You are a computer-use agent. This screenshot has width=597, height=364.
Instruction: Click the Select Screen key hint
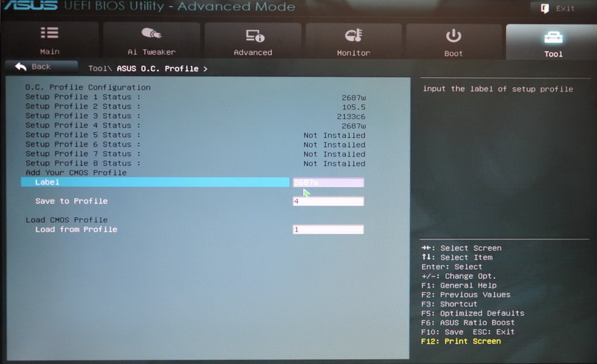(462, 248)
